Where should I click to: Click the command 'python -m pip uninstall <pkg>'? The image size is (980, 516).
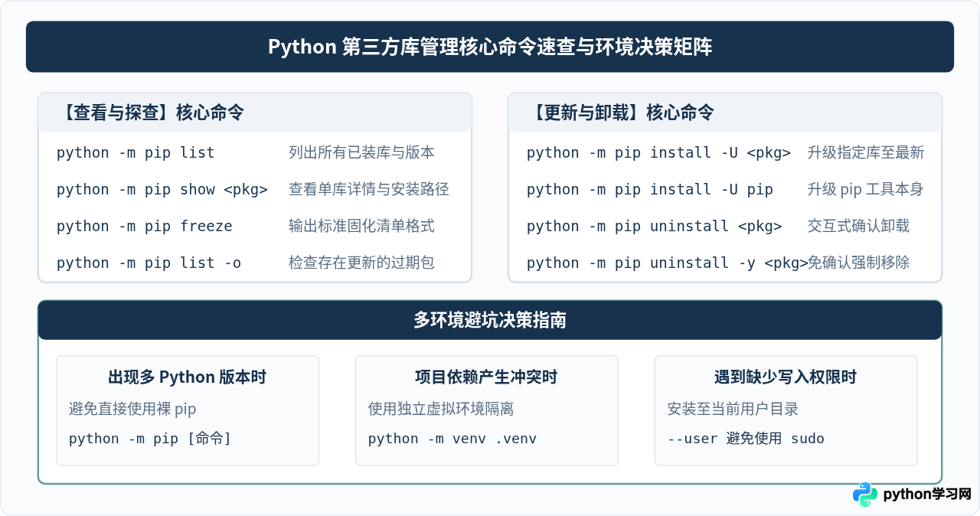(x=655, y=226)
